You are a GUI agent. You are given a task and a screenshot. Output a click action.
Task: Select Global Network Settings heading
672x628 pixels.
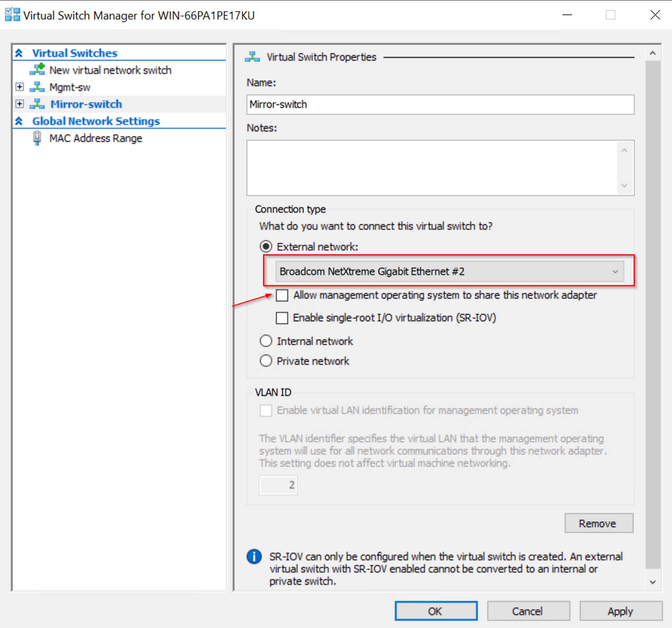pos(96,121)
